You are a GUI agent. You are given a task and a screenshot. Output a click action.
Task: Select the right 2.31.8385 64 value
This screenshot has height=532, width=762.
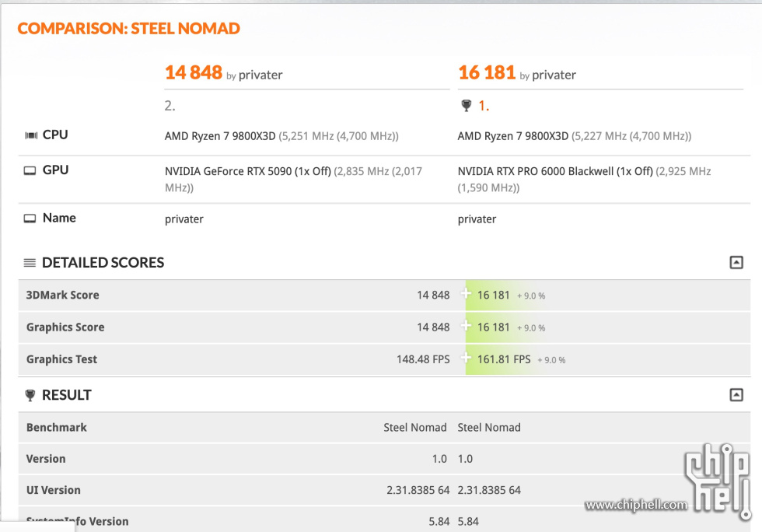pyautogui.click(x=489, y=490)
